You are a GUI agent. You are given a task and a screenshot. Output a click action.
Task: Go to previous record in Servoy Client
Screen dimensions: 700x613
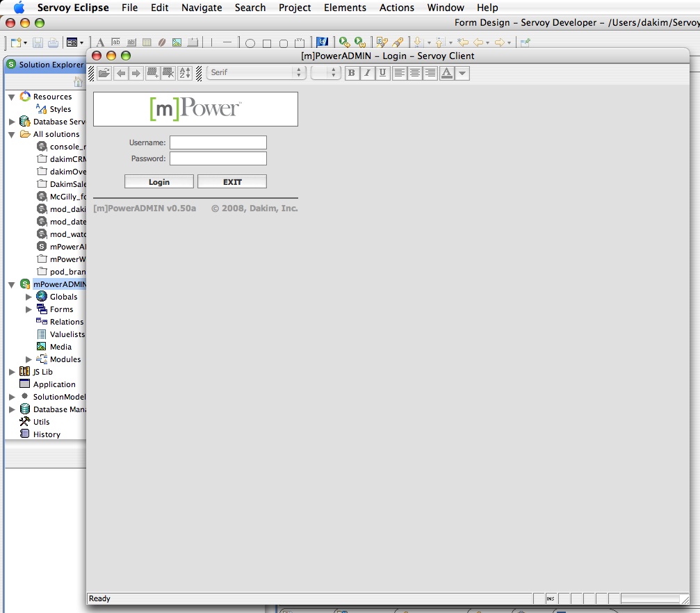click(121, 73)
